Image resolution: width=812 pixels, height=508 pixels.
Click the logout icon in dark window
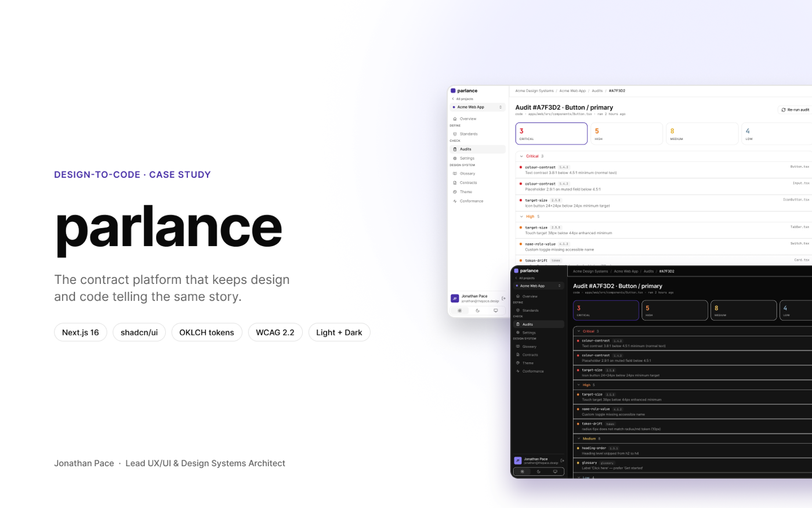point(562,461)
